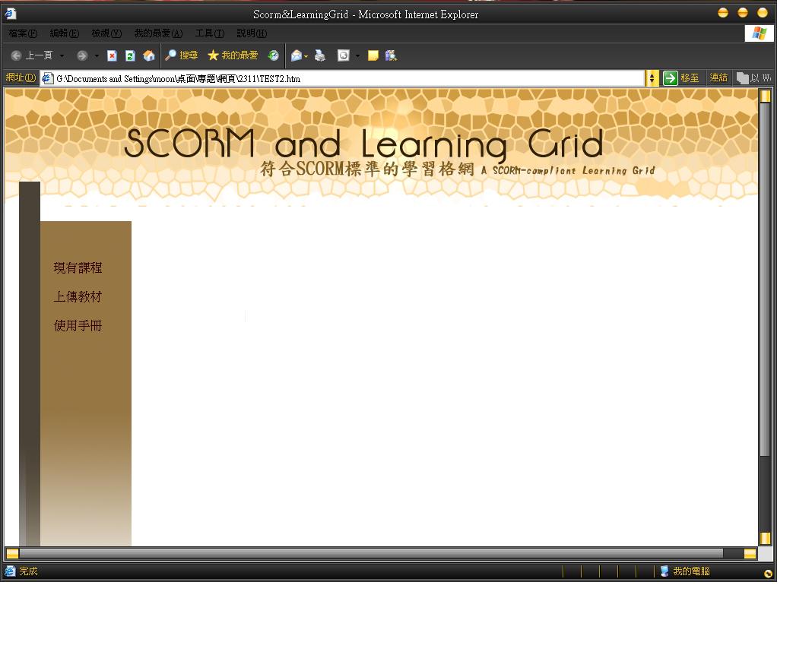Go to the Home page icon
The width and height of the screenshot is (812, 655).
(x=149, y=55)
